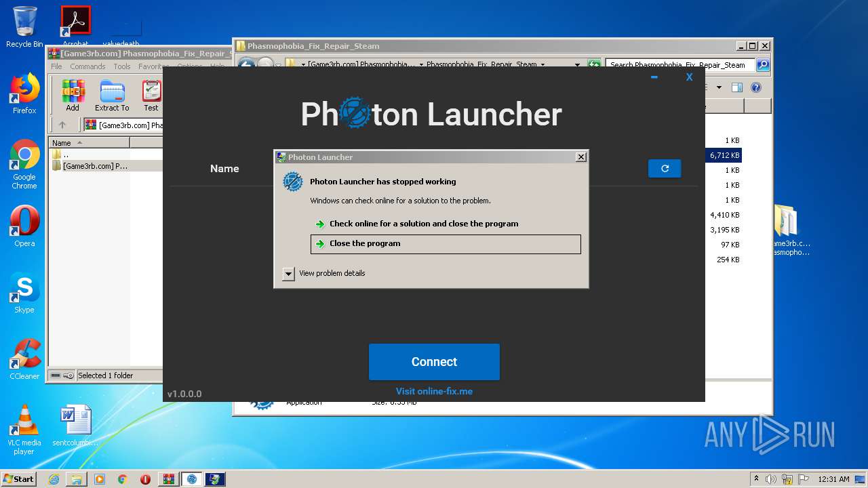Choose Close the program in error dialog
The image size is (868, 488).
(446, 244)
